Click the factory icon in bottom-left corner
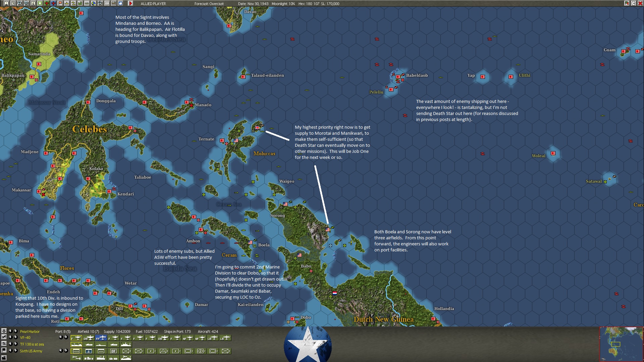Image resolution: width=644 pixels, height=362 pixels. coord(4,358)
